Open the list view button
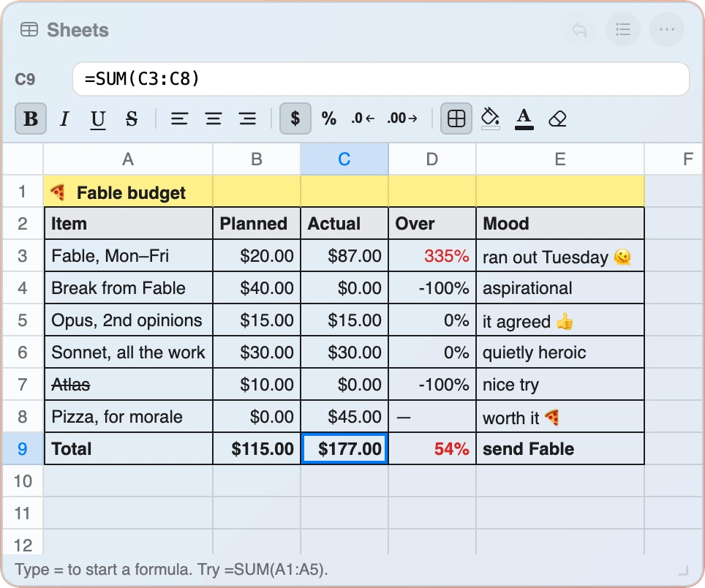 623,30
